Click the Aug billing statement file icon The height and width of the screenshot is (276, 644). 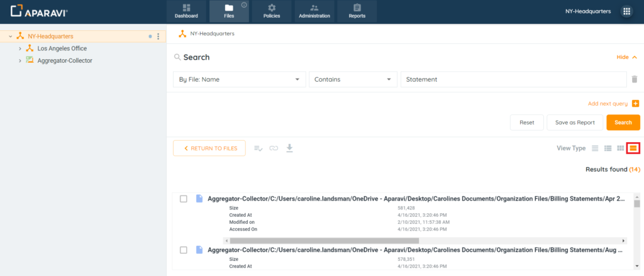point(199,250)
